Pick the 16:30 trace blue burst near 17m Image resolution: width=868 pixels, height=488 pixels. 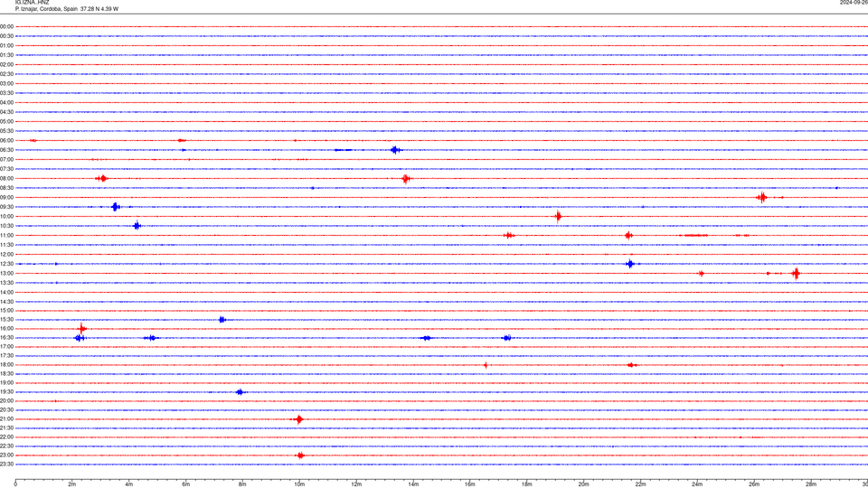pyautogui.click(x=506, y=337)
